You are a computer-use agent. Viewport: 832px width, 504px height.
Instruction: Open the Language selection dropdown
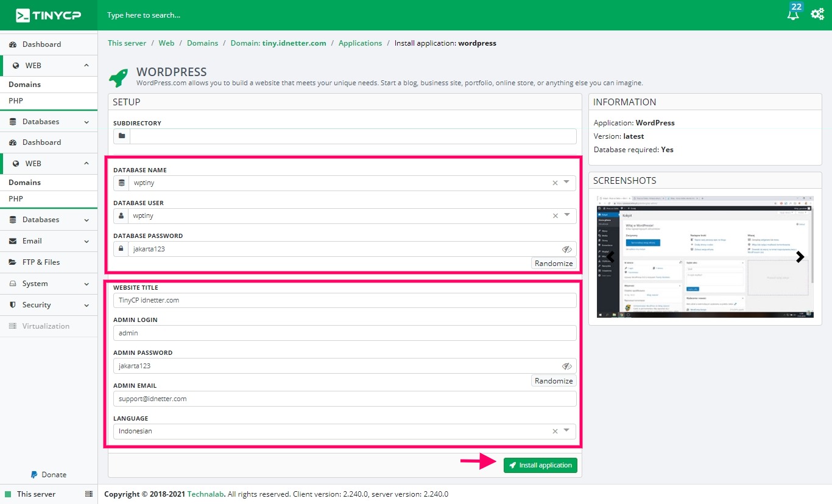[x=568, y=431]
